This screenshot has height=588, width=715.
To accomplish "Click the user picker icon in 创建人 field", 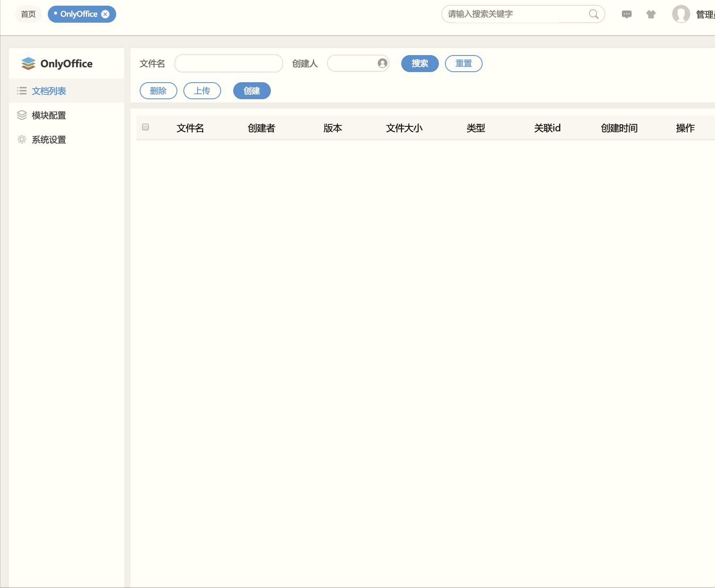I will [x=382, y=63].
